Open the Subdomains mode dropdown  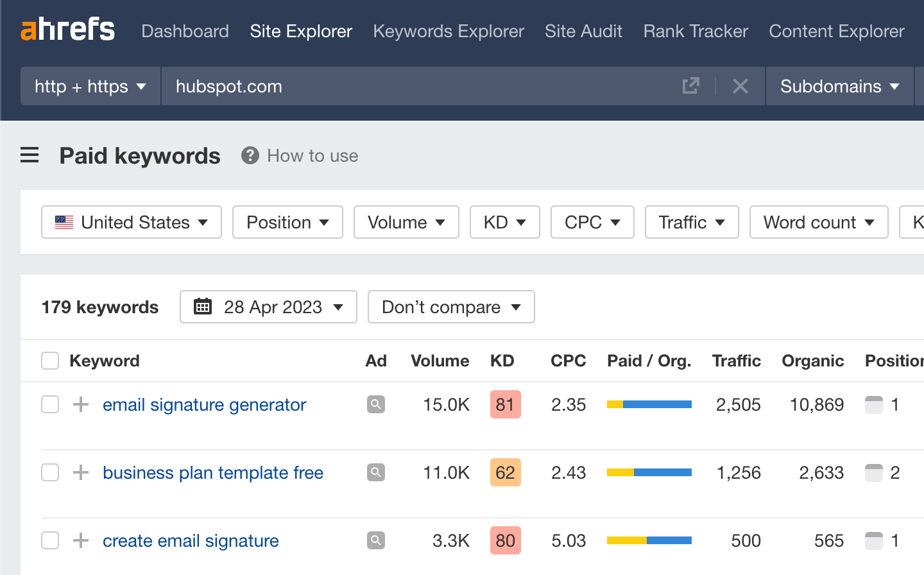(x=839, y=85)
